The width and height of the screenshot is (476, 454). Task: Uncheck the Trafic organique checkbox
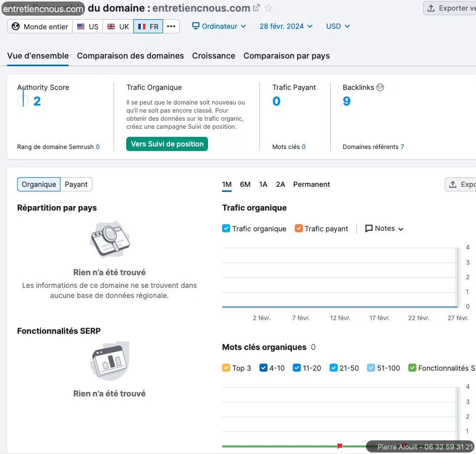coord(226,229)
